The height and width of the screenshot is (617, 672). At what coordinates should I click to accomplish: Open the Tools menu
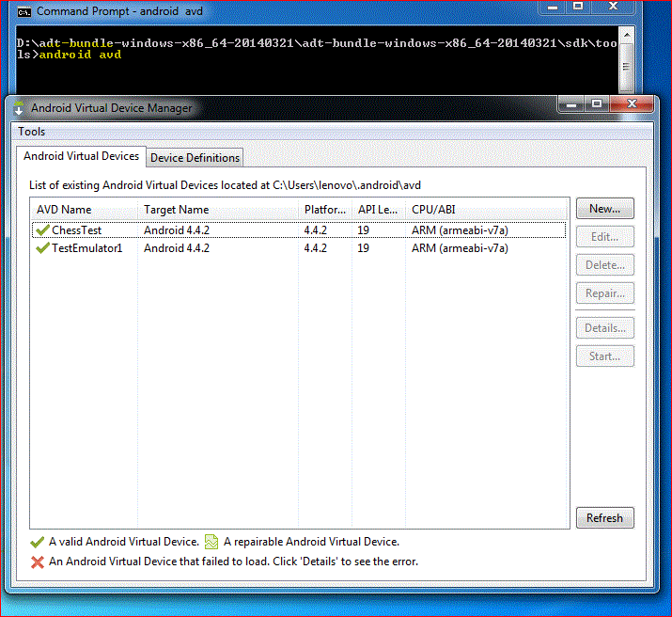click(x=32, y=132)
